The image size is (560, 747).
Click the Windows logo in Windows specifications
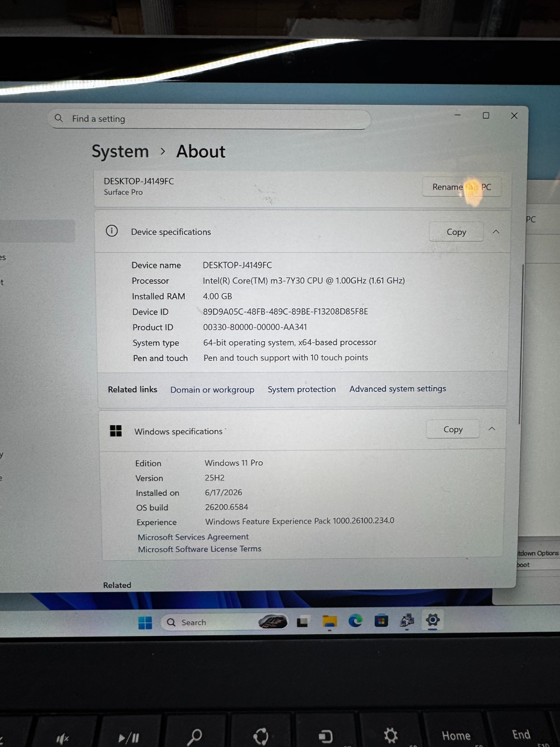pyautogui.click(x=116, y=430)
